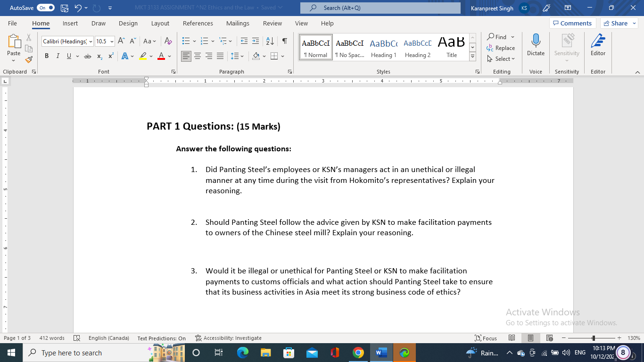The width and height of the screenshot is (644, 362).
Task: Adjust the zoom slider handle
Action: click(593, 338)
